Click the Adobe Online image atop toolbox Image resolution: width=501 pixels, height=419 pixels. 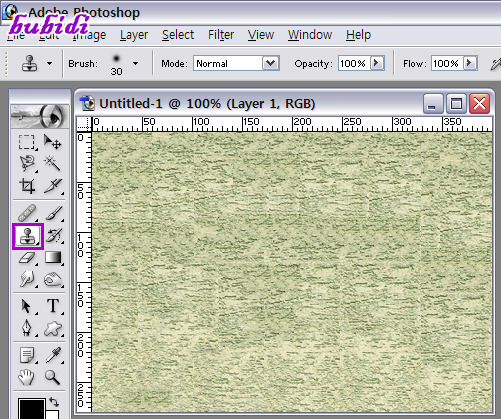39,116
